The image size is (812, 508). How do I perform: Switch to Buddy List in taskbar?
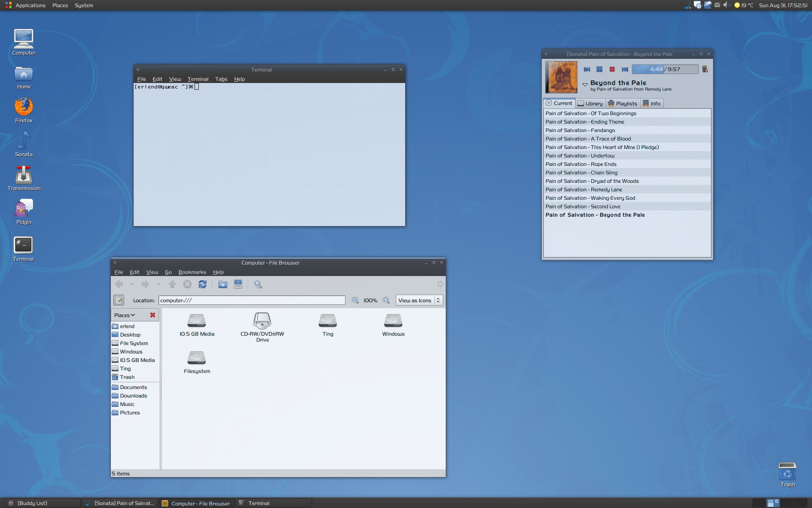[42, 503]
